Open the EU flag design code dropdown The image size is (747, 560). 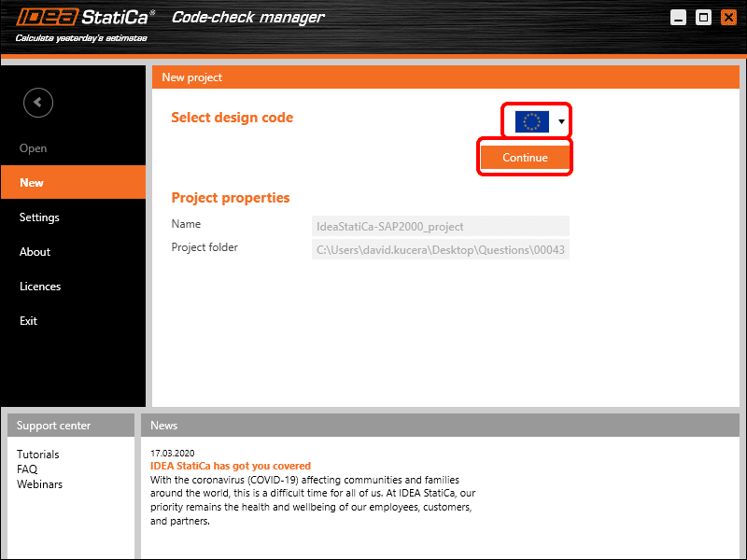pyautogui.click(x=561, y=121)
